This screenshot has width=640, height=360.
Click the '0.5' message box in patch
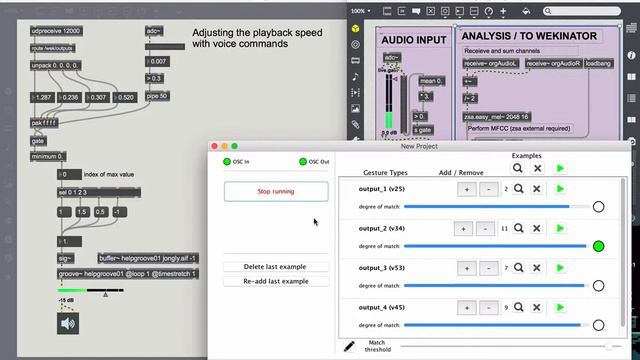[x=100, y=212]
